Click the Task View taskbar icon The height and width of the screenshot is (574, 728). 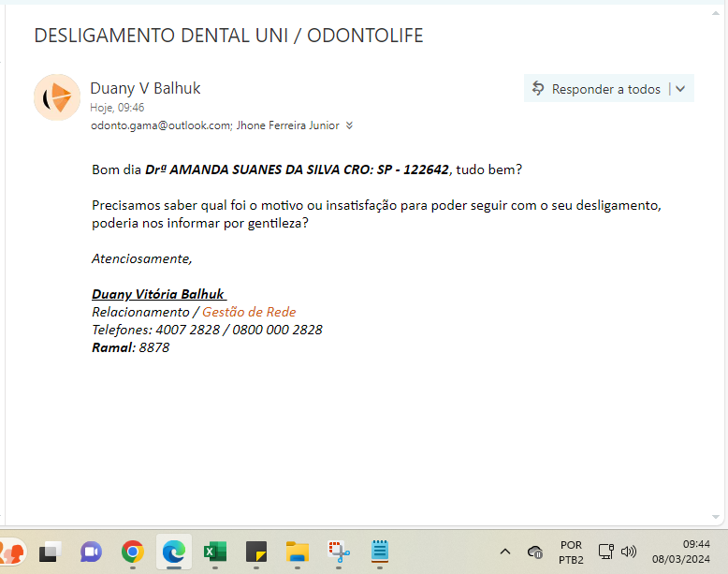tap(50, 552)
